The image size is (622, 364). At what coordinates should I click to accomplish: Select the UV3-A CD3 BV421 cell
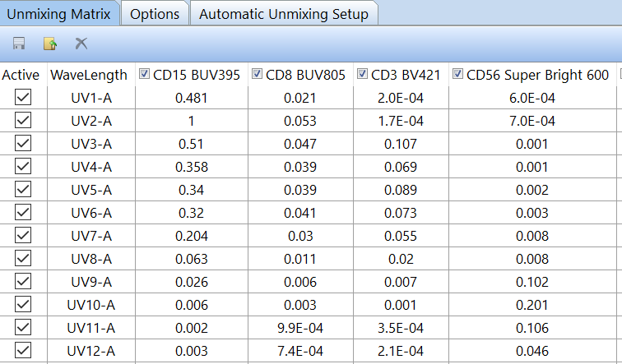pyautogui.click(x=406, y=144)
